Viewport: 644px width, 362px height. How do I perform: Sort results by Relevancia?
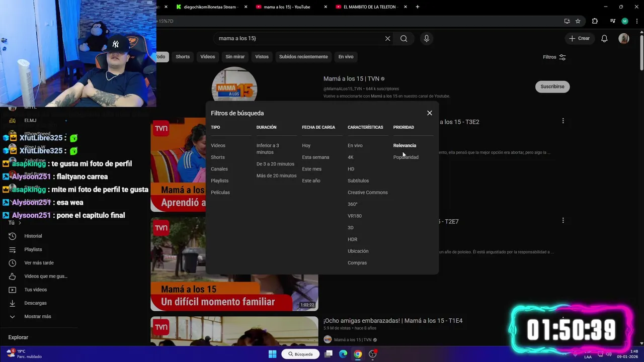405,145
